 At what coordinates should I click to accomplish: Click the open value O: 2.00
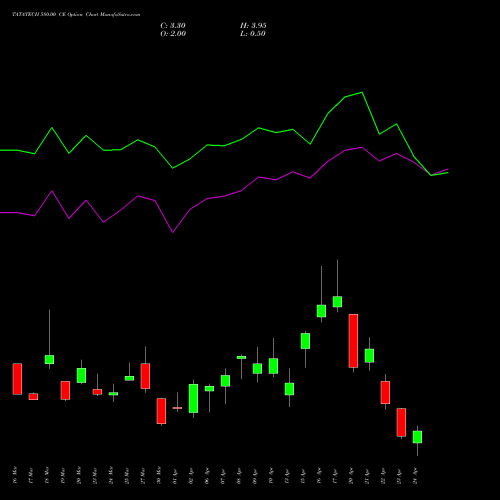173,34
